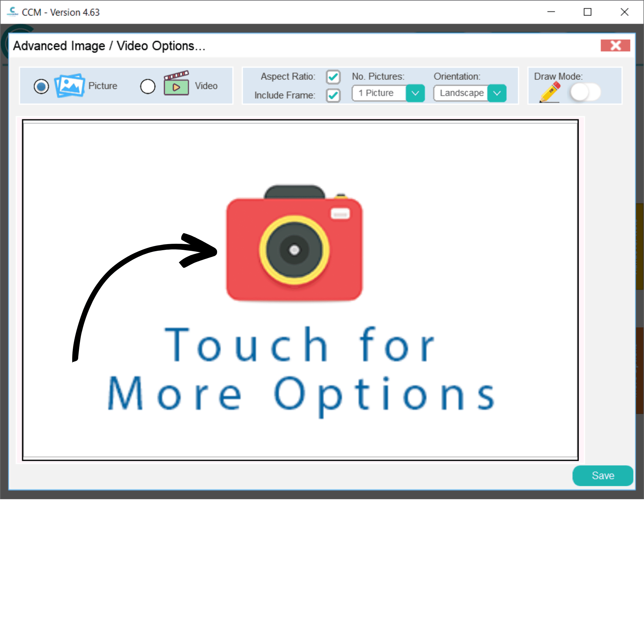This screenshot has width=644, height=644.
Task: Touch the red camera image for more options
Action: pyautogui.click(x=294, y=243)
